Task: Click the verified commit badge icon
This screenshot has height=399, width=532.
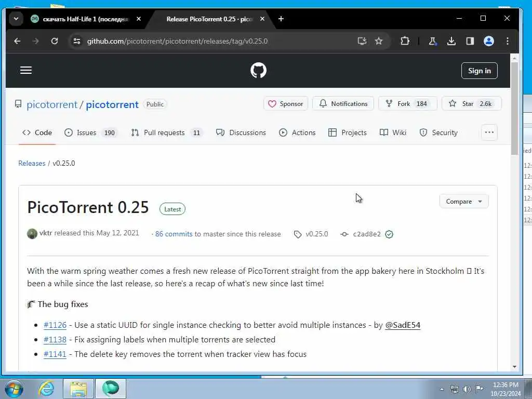Action: point(389,234)
